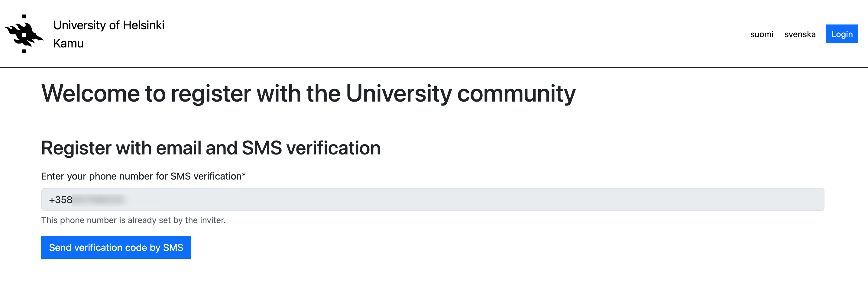Click the phone number input field

[432, 199]
